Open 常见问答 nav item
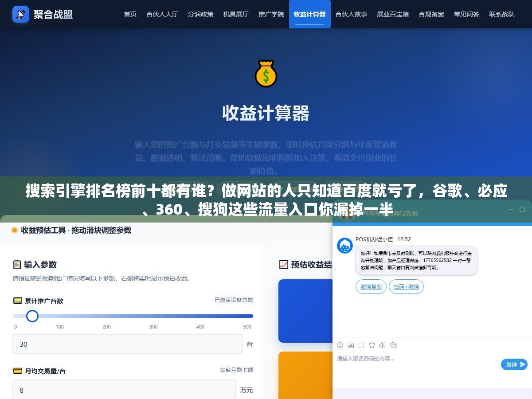532x399 pixels. 466,14
